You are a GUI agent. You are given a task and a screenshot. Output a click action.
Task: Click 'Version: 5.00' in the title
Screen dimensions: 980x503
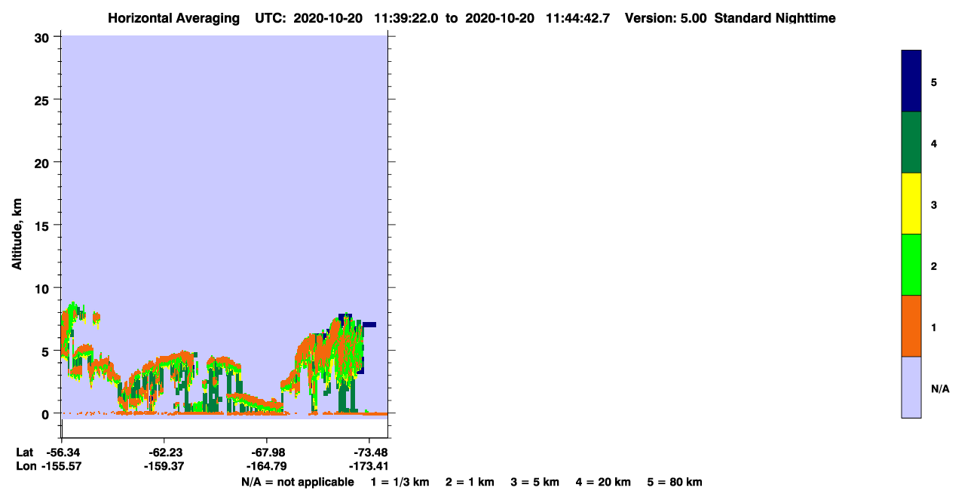pos(665,18)
